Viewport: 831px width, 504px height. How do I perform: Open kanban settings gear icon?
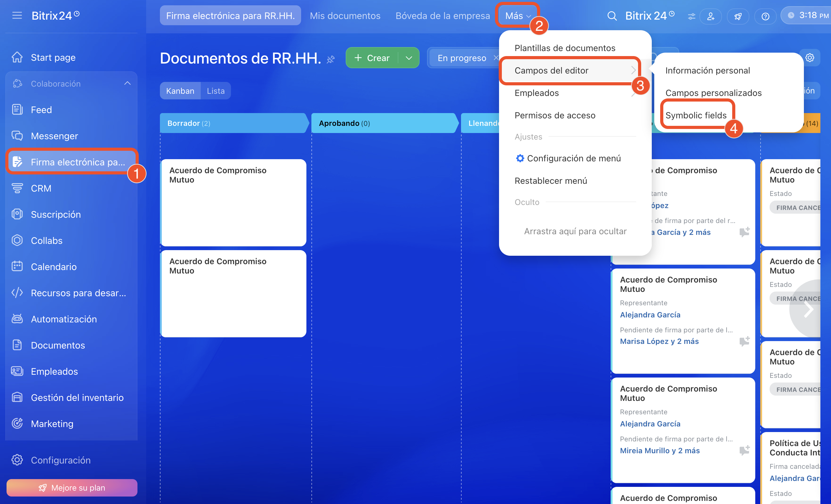(x=810, y=58)
